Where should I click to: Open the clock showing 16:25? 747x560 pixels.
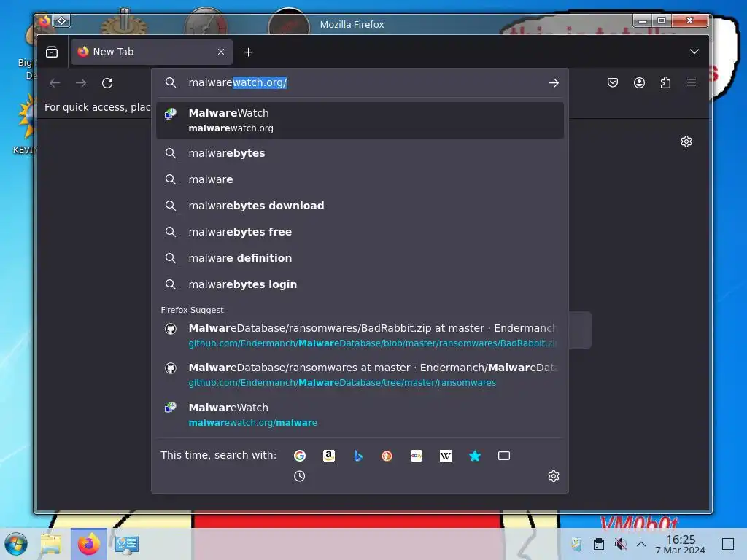pyautogui.click(x=681, y=544)
